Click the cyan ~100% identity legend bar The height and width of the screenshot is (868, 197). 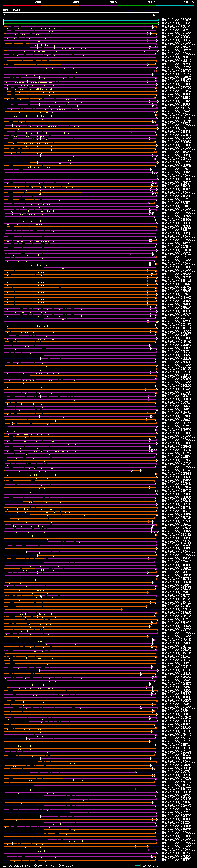tap(175, 6)
